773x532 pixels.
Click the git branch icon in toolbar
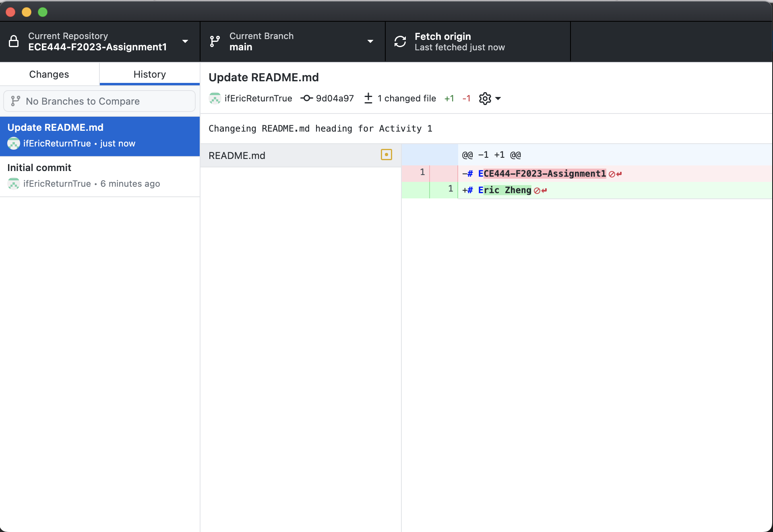click(215, 41)
